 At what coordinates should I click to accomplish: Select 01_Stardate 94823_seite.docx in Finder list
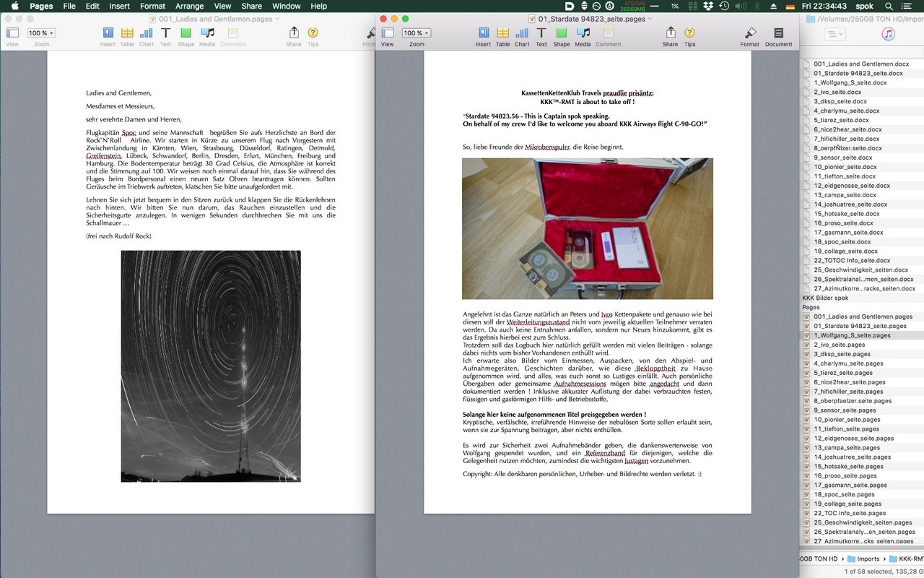tap(862, 73)
